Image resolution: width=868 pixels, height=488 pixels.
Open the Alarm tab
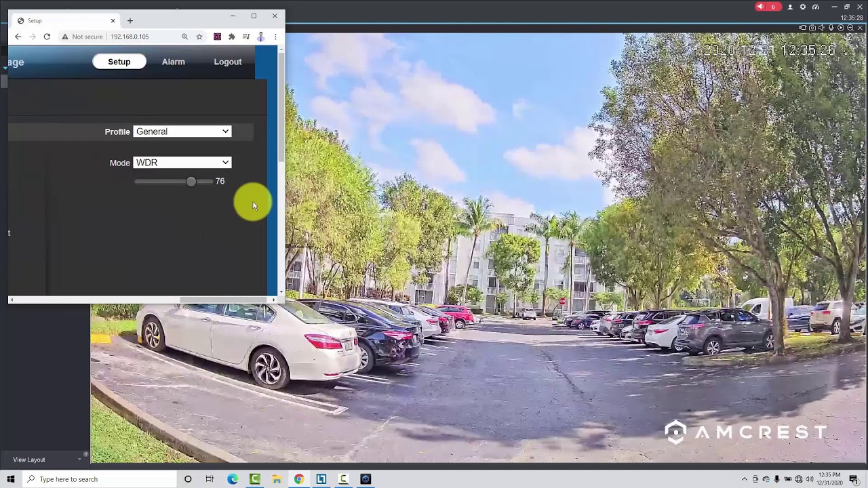[173, 62]
